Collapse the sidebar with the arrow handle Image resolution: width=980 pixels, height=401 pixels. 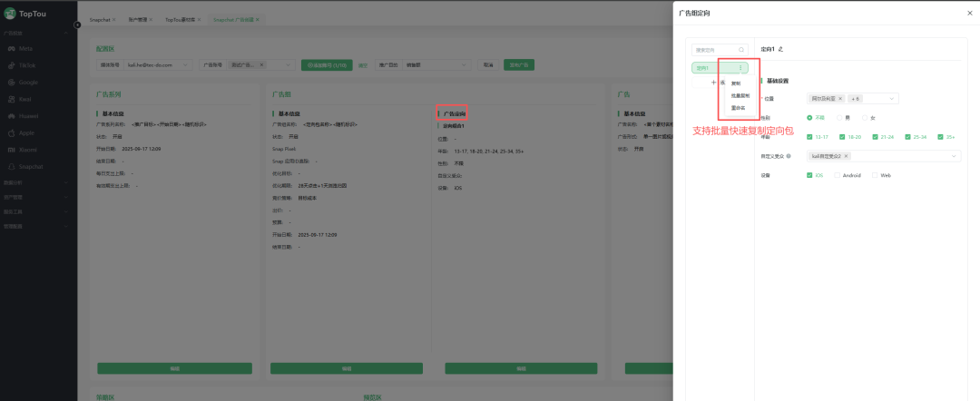pyautogui.click(x=77, y=25)
